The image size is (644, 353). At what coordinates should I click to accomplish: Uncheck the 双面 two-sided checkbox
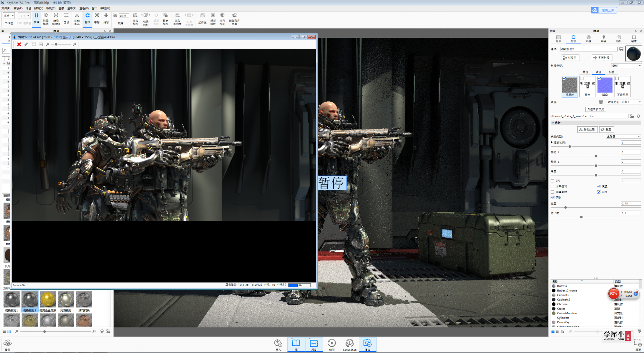599,192
